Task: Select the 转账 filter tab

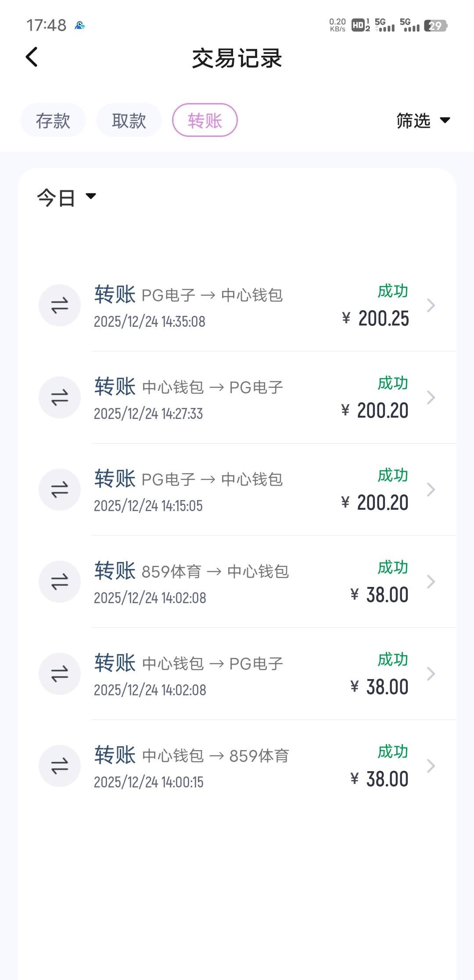Action: (205, 121)
